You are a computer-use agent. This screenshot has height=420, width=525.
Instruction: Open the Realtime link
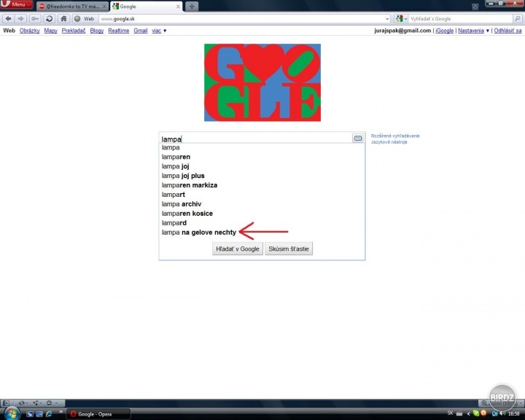point(119,31)
